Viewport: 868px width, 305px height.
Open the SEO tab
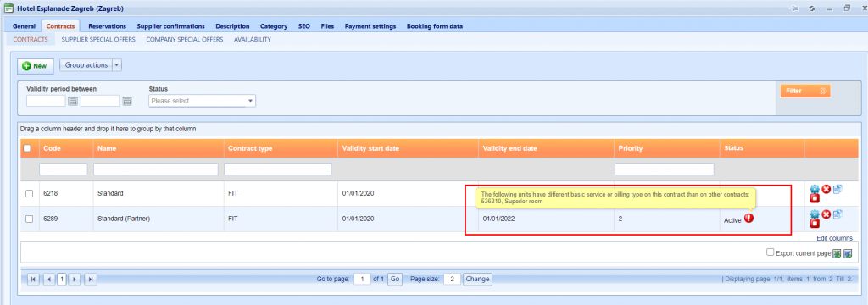coord(304,26)
